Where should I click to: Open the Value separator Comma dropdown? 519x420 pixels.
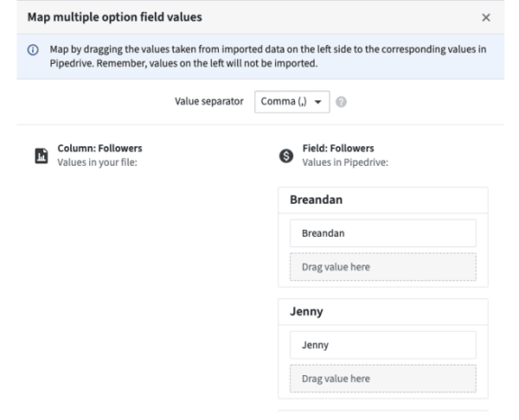pyautogui.click(x=292, y=102)
